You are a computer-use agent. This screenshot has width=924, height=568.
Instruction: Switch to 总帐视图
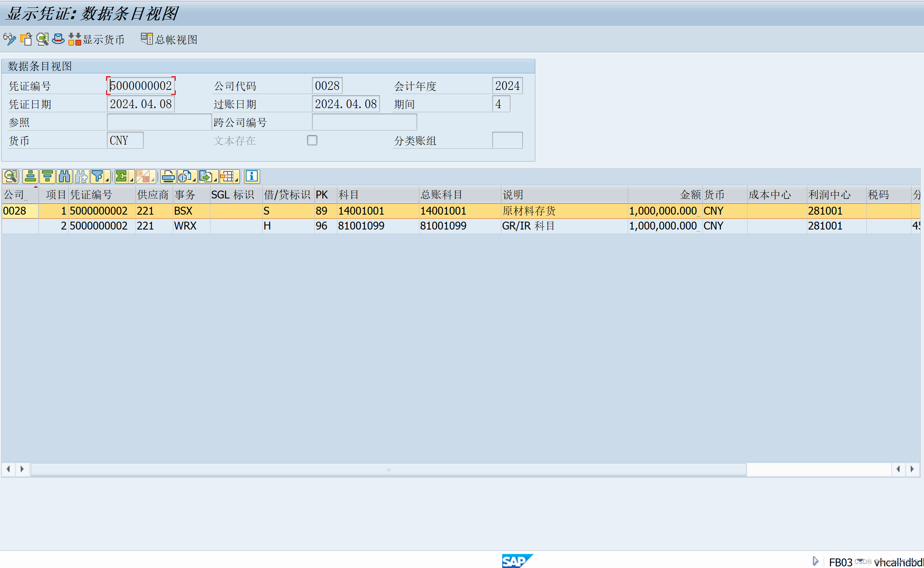(x=169, y=39)
